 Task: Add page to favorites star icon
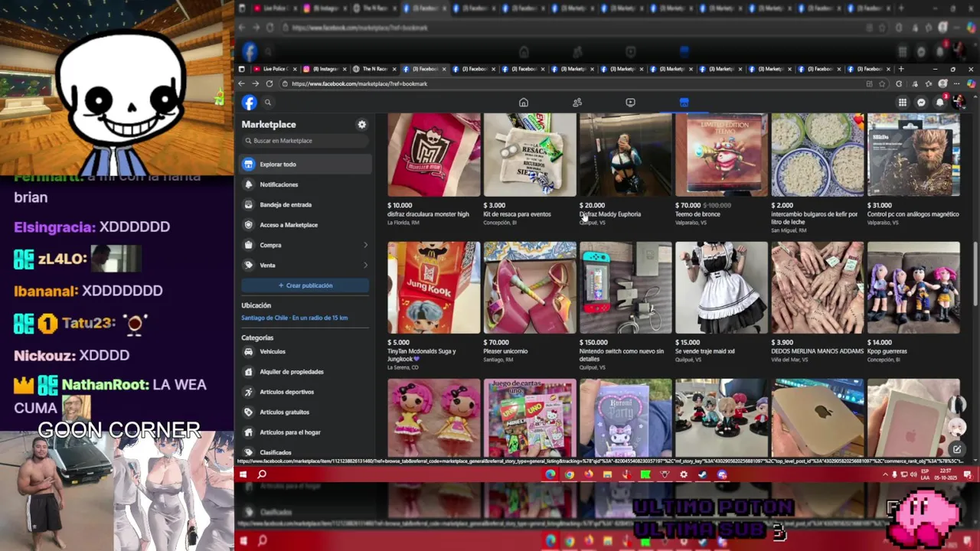(x=882, y=83)
